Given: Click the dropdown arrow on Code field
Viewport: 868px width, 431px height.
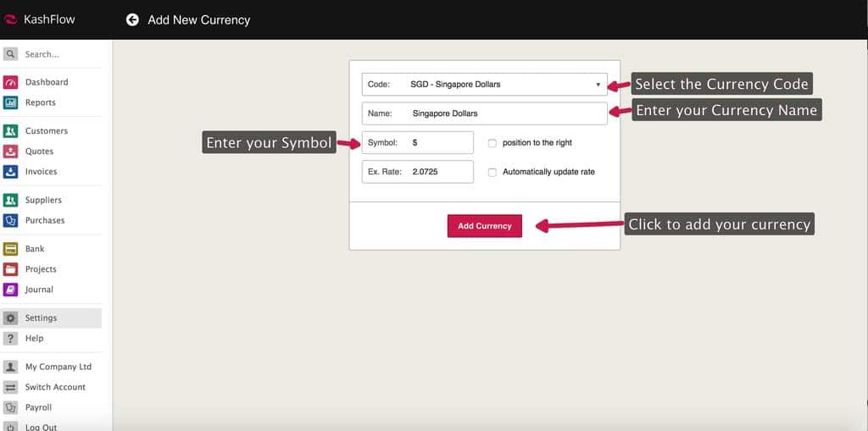Looking at the screenshot, I should pos(598,85).
